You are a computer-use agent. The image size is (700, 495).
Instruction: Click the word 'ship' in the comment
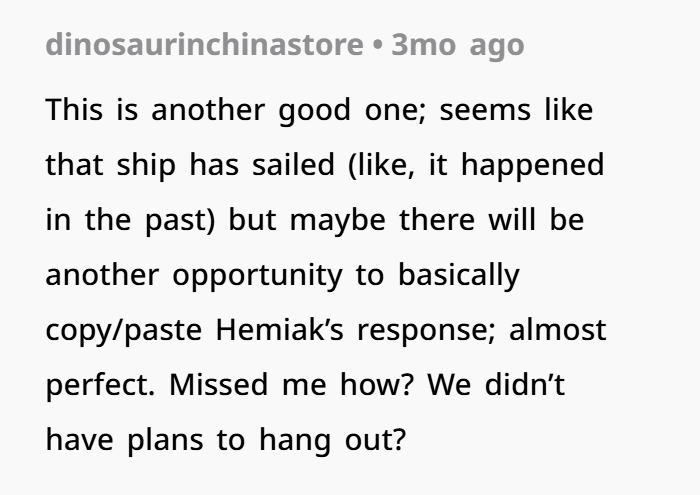tap(146, 166)
